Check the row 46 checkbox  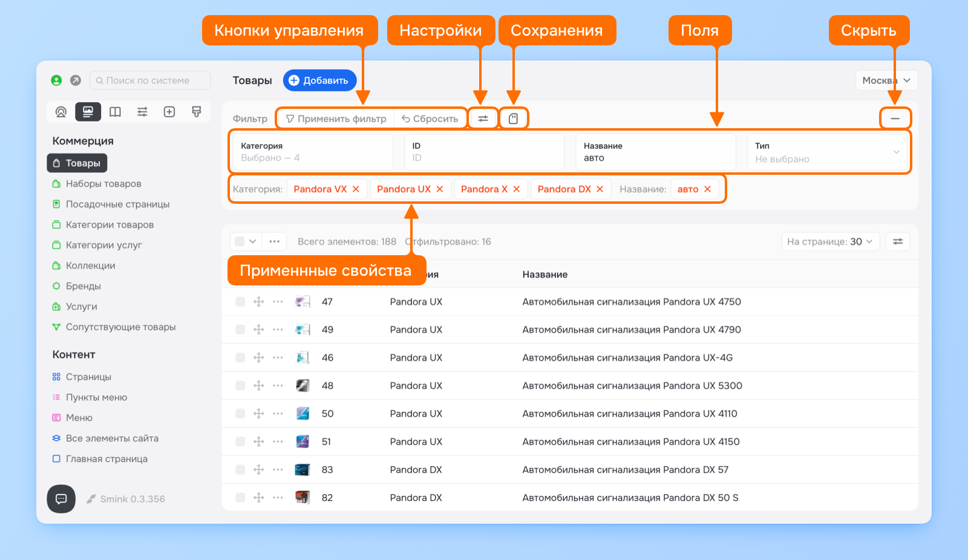240,357
